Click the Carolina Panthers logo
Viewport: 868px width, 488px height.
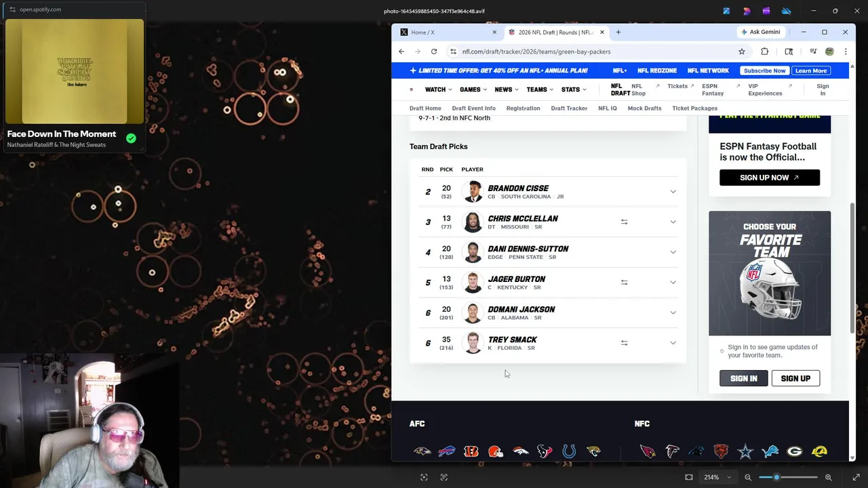tap(696, 451)
